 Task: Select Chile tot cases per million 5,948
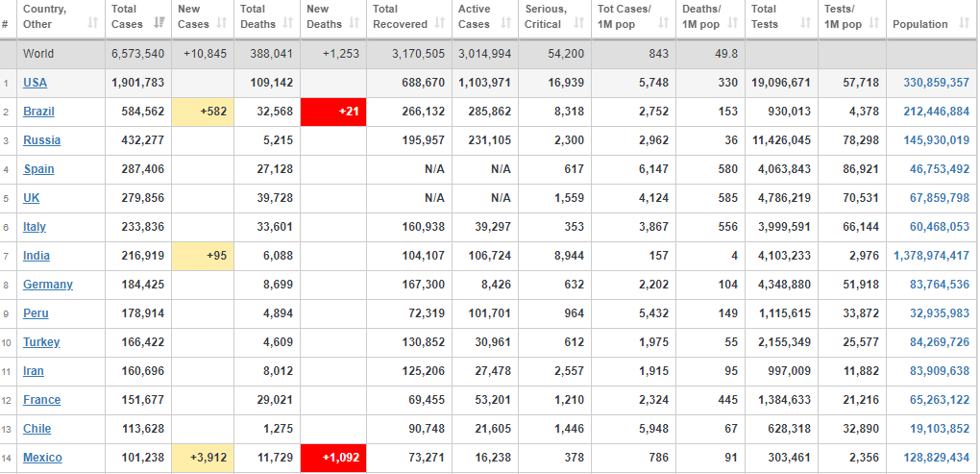click(x=653, y=429)
